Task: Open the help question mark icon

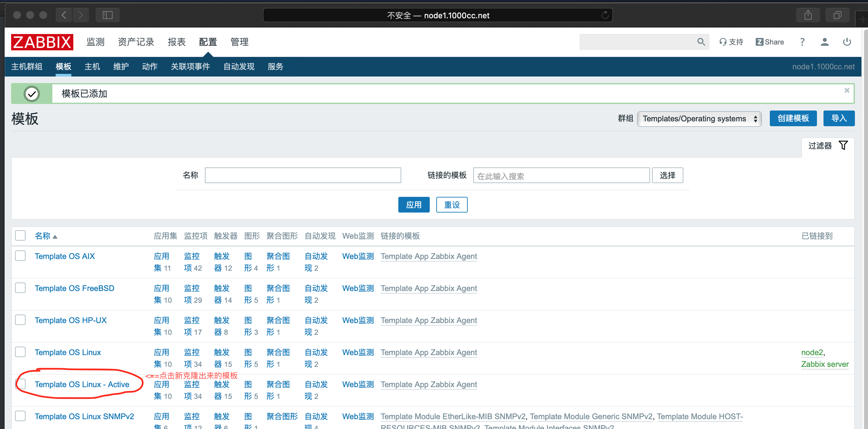Action: click(802, 42)
